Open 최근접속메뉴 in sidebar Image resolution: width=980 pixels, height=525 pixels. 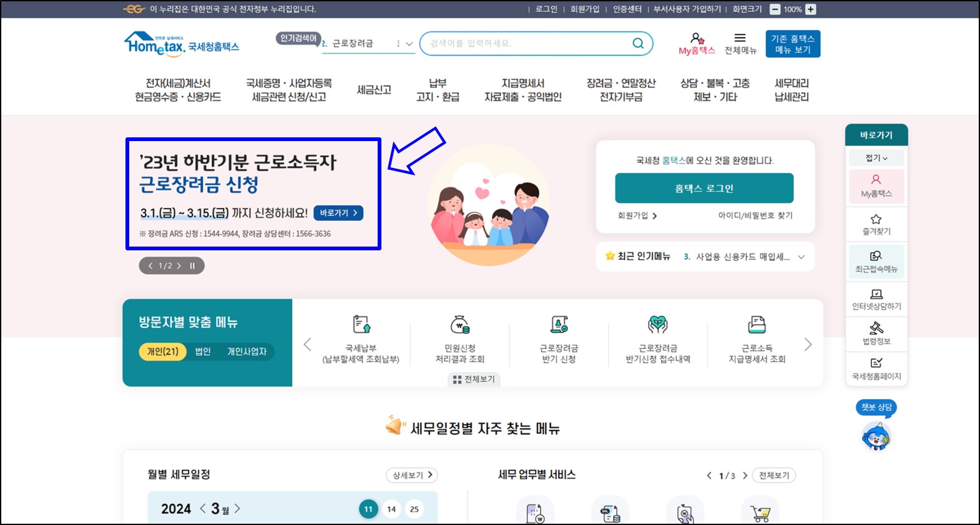click(876, 262)
